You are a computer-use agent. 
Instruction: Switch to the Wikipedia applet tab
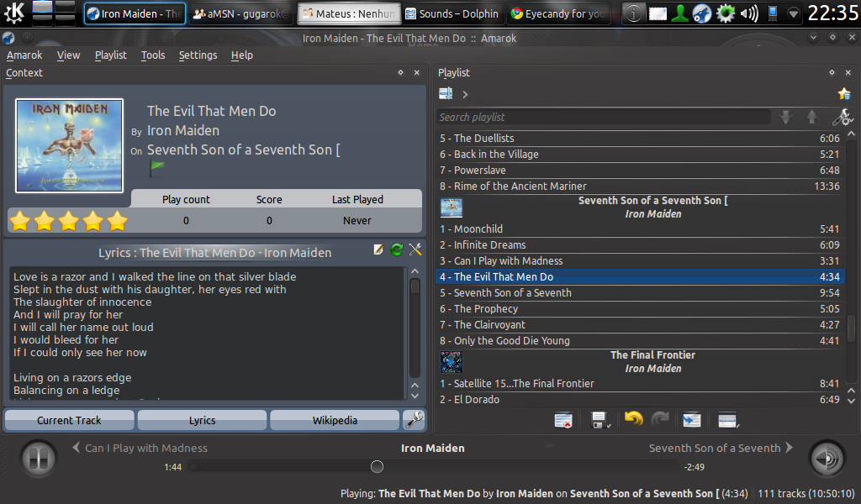[335, 420]
